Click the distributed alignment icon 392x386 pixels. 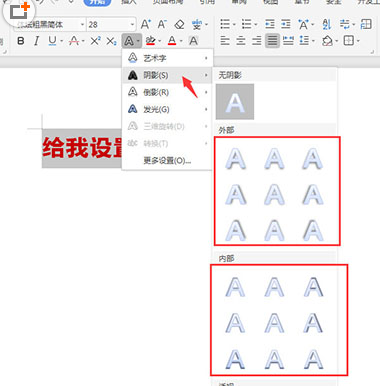(x=288, y=41)
